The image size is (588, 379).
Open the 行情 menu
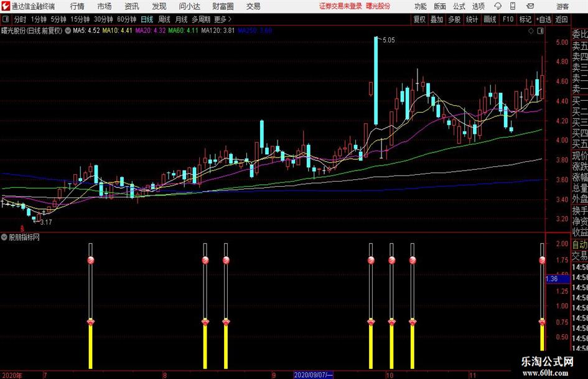pyautogui.click(x=77, y=6)
